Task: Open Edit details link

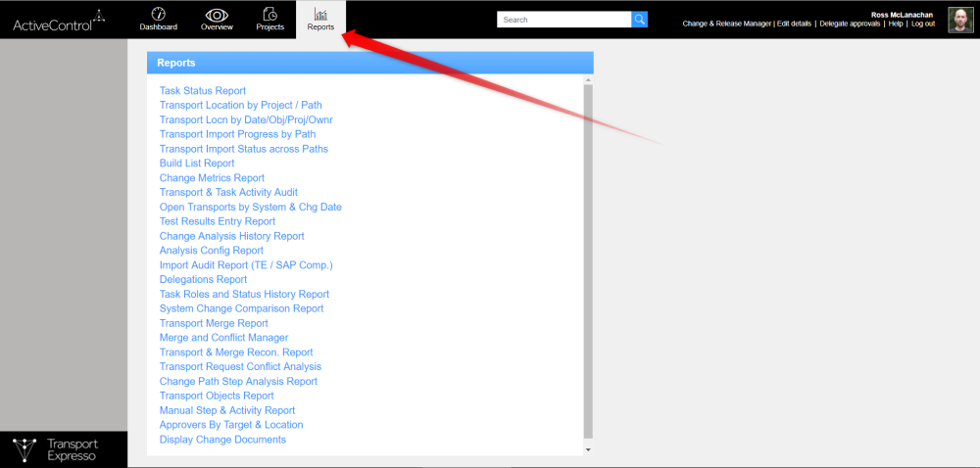Action: [794, 23]
